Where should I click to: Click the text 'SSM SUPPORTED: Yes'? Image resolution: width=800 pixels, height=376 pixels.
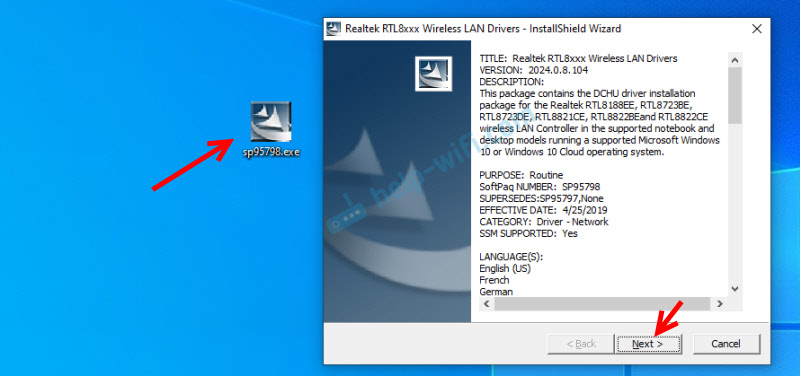pyautogui.click(x=529, y=233)
